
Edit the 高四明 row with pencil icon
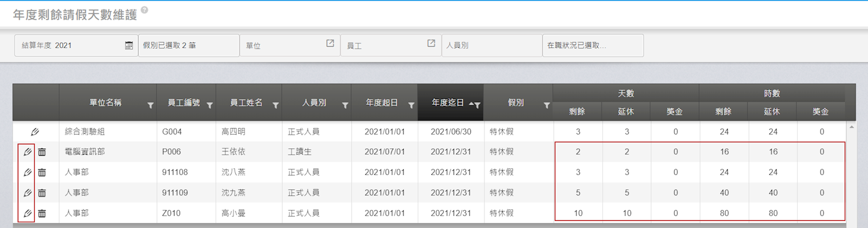[x=35, y=132]
